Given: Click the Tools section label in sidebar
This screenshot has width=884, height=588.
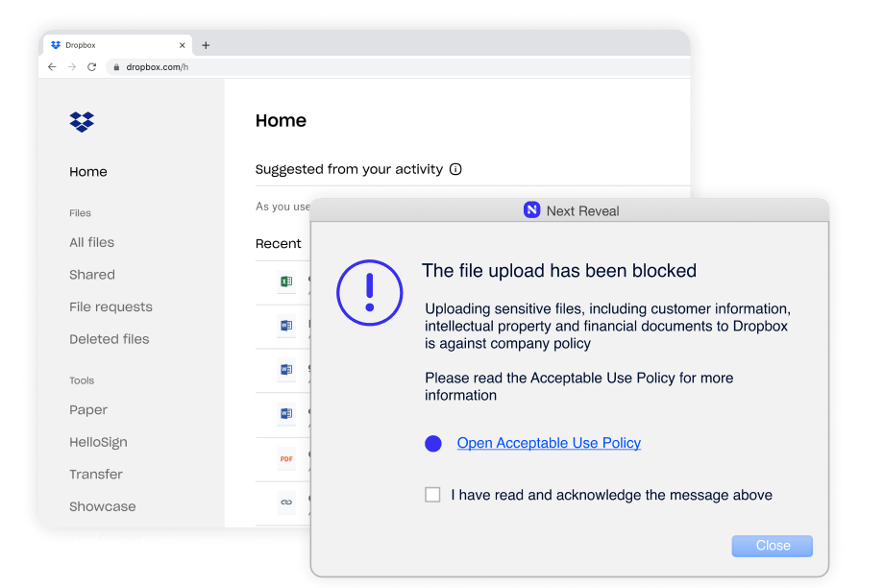Looking at the screenshot, I should 82,380.
